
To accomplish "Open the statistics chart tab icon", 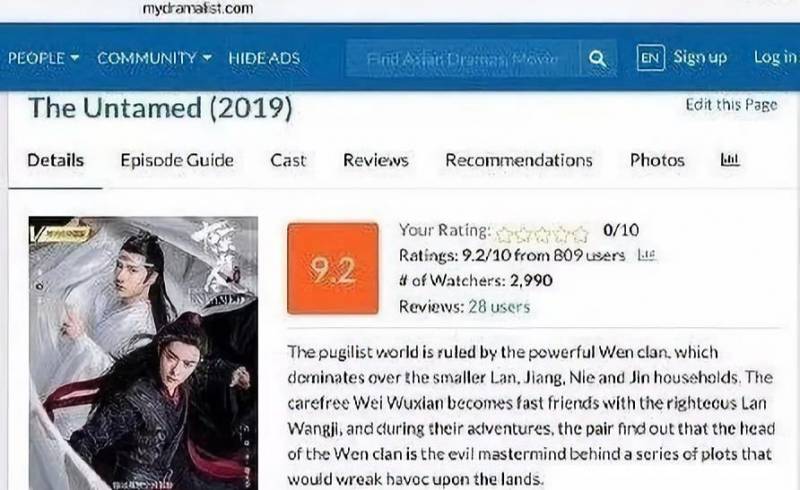I will tap(730, 160).
